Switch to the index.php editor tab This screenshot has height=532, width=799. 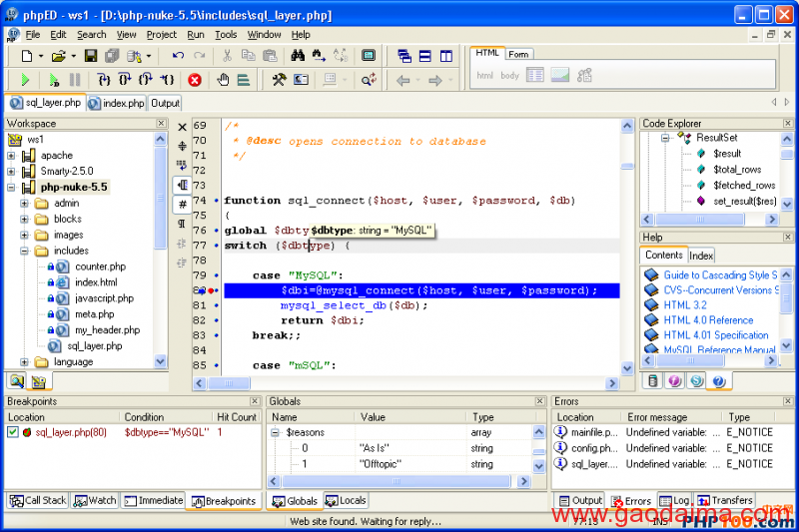pos(116,104)
